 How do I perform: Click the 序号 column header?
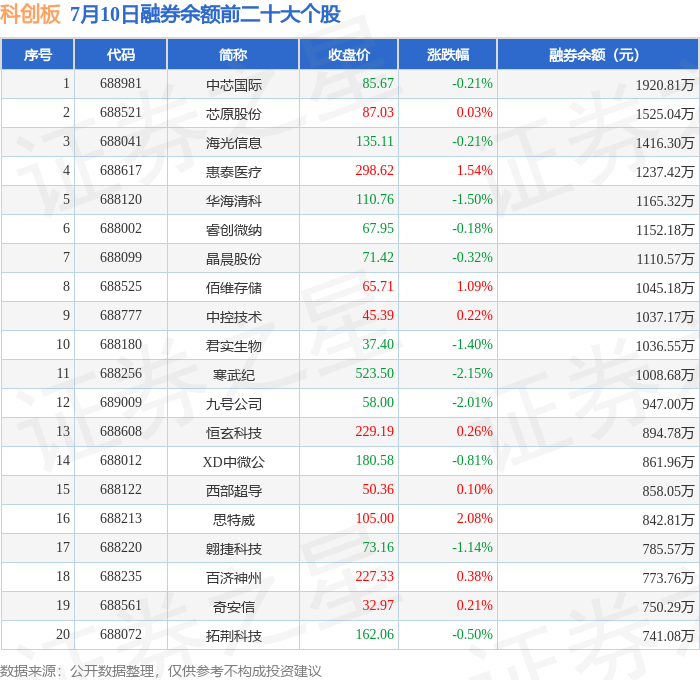click(38, 54)
